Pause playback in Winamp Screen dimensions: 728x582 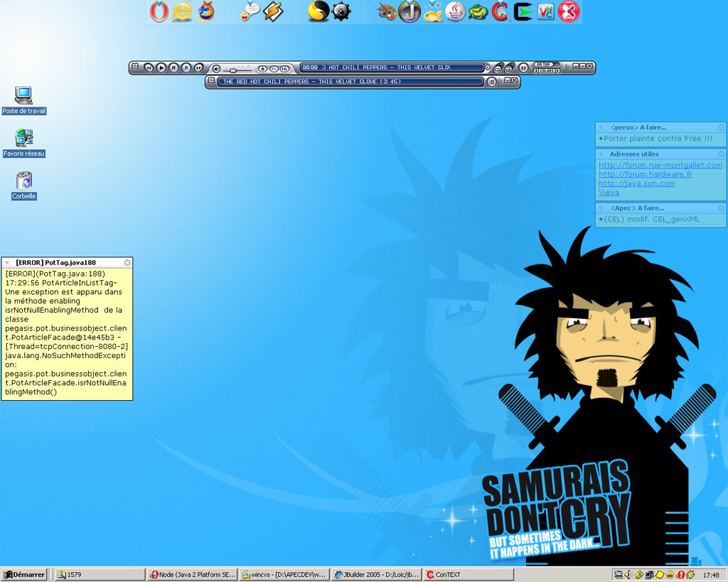tap(173, 68)
